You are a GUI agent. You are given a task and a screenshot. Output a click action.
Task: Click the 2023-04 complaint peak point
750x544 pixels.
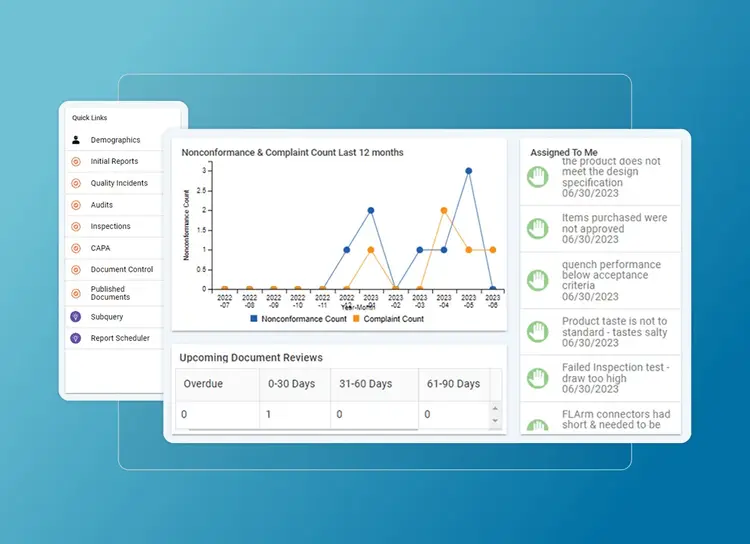444,211
